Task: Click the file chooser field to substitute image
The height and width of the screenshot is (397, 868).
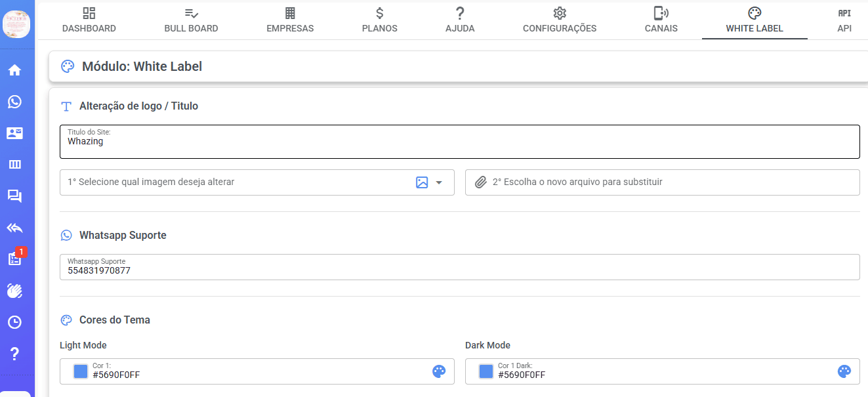Action: tap(663, 182)
